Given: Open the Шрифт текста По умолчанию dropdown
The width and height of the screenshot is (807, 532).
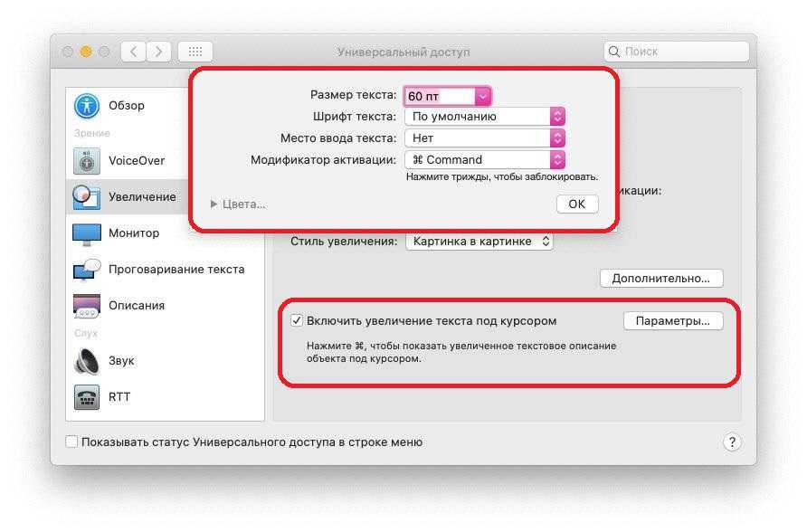Looking at the screenshot, I should pyautogui.click(x=485, y=117).
